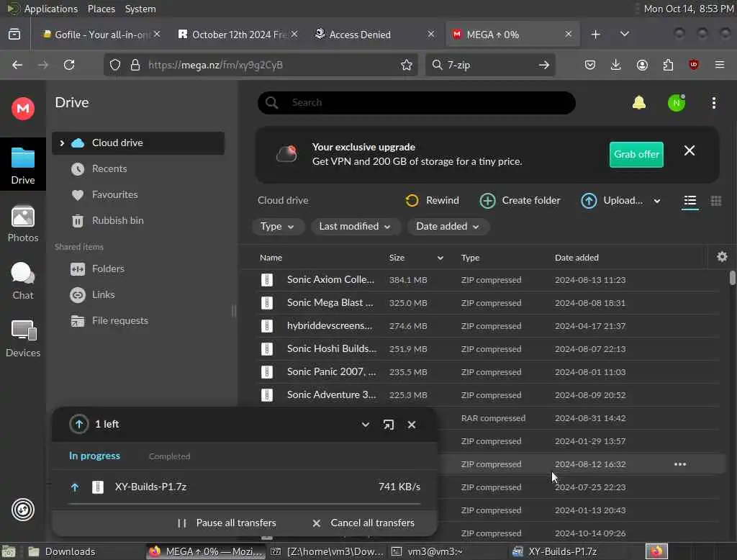Open shared Links
This screenshot has height=560, width=737.
[138, 295]
